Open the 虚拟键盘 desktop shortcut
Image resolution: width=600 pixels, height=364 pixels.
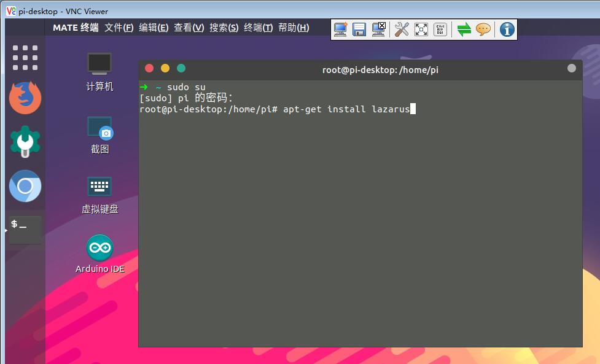(x=99, y=187)
